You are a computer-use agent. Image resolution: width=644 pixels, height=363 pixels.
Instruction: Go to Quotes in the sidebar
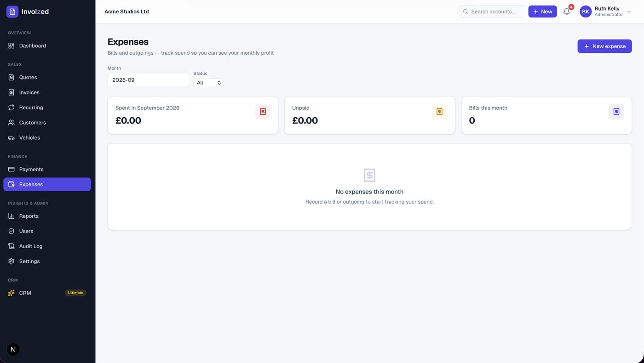(47, 77)
